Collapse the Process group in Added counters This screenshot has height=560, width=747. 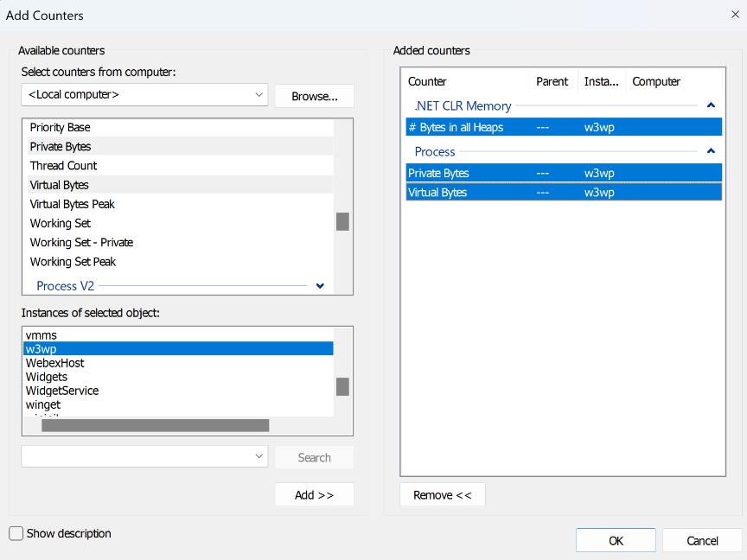pos(711,150)
